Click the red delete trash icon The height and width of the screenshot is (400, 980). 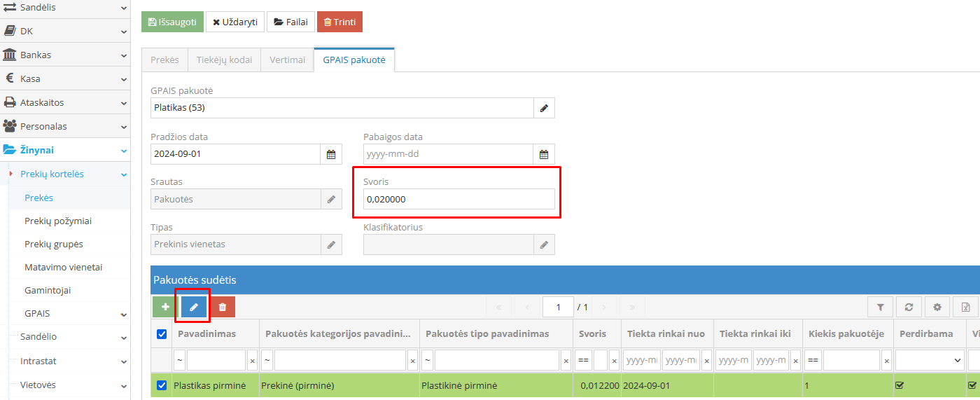(x=223, y=306)
